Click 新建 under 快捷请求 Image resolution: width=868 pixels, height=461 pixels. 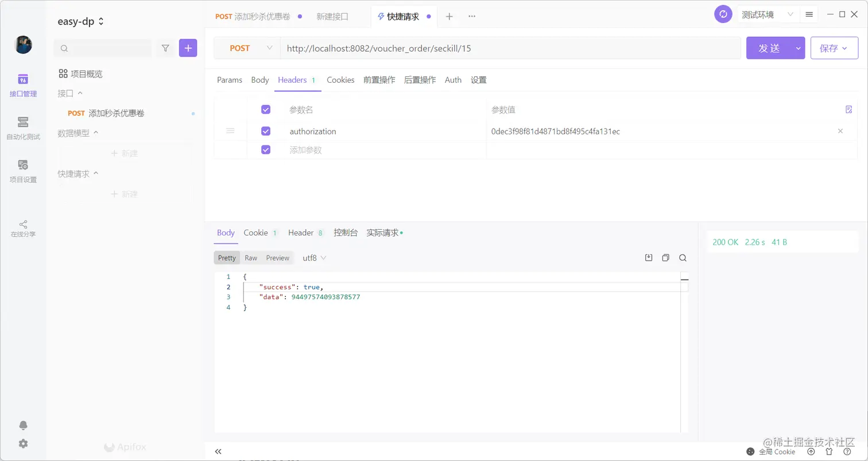(x=124, y=194)
